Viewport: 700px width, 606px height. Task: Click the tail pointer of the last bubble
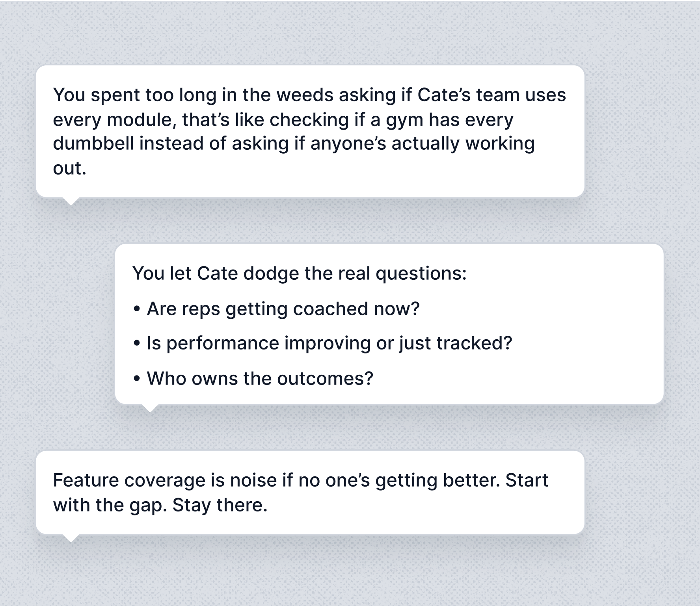71,538
